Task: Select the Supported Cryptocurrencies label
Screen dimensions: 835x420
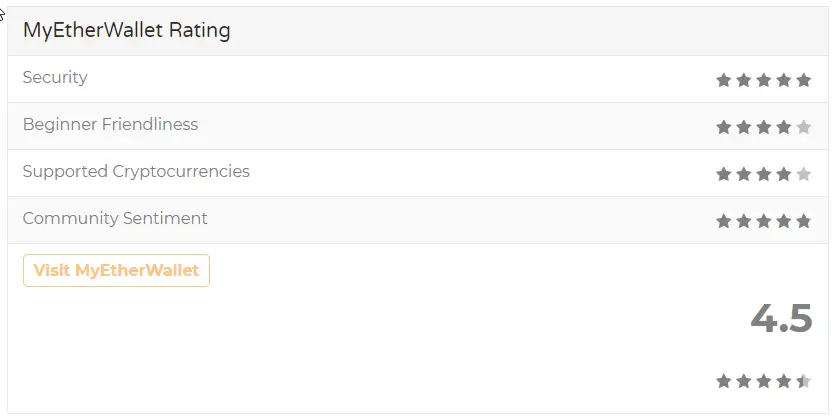Action: pyautogui.click(x=136, y=171)
